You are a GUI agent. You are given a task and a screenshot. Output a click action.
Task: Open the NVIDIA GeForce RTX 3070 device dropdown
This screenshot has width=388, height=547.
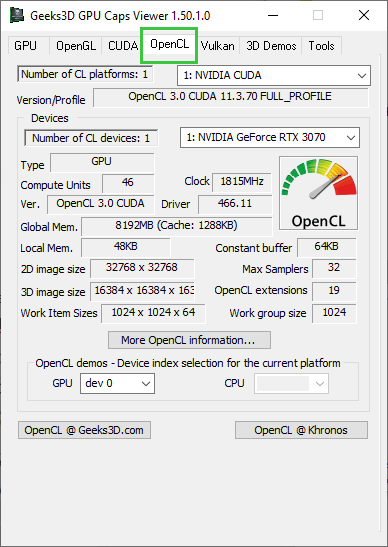point(270,137)
